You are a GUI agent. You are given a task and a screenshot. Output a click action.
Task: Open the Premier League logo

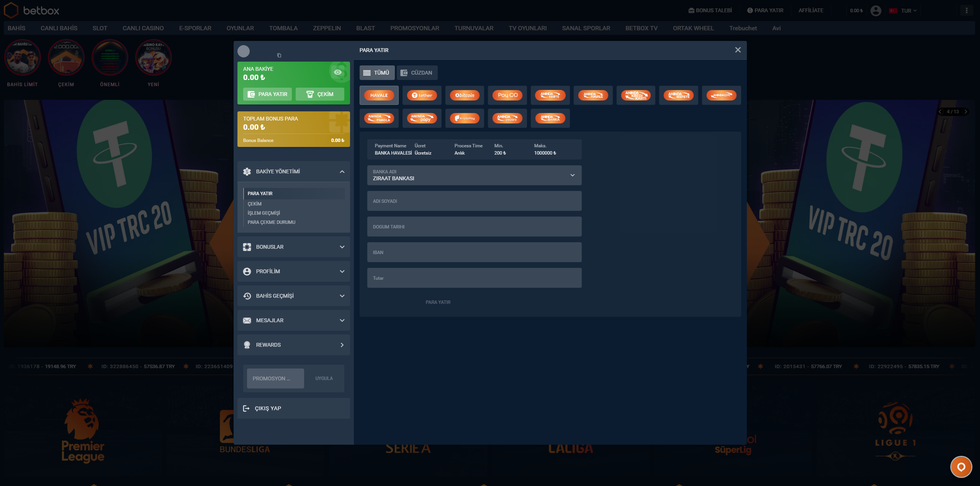click(x=83, y=431)
